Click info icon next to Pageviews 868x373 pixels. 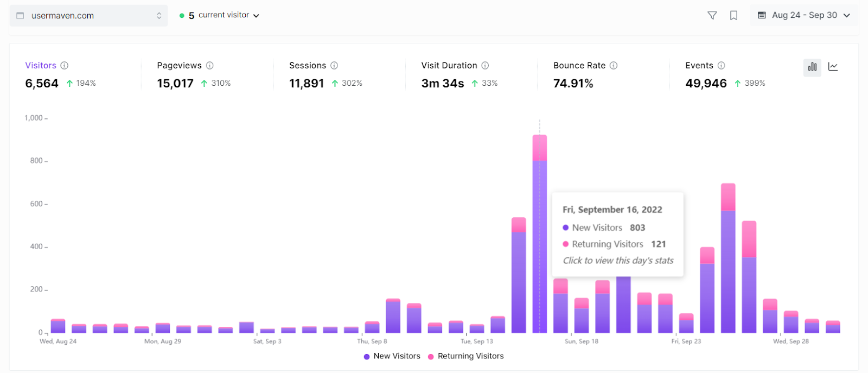click(209, 66)
